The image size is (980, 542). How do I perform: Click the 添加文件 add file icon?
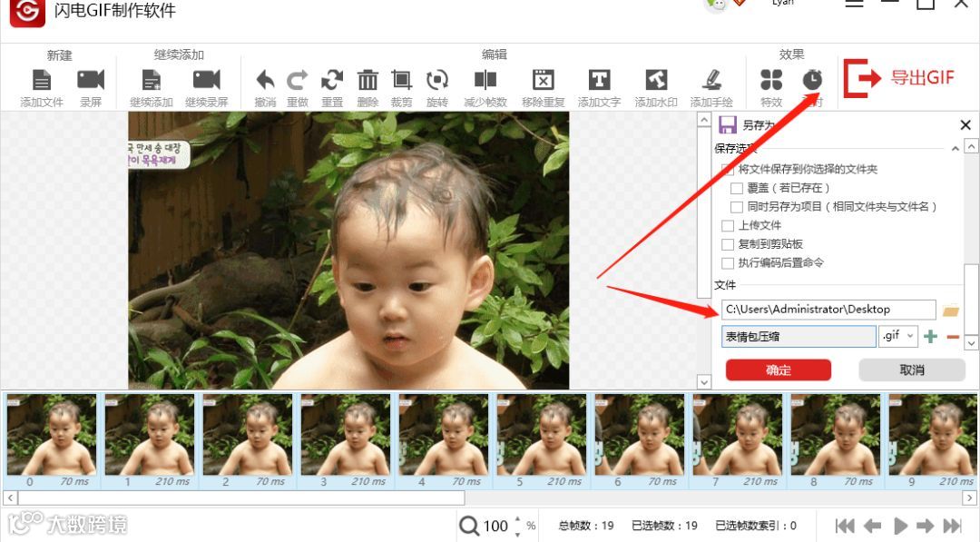tap(41, 80)
